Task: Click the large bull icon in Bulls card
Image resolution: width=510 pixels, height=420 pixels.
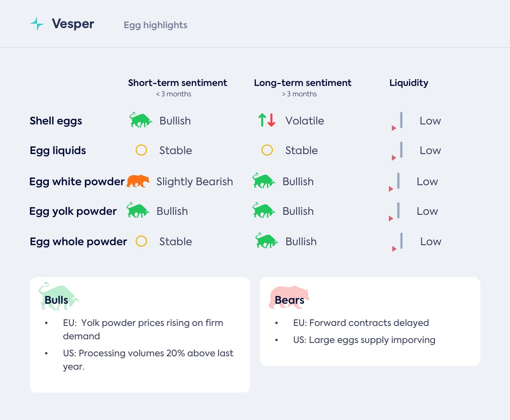Action: tap(58, 296)
